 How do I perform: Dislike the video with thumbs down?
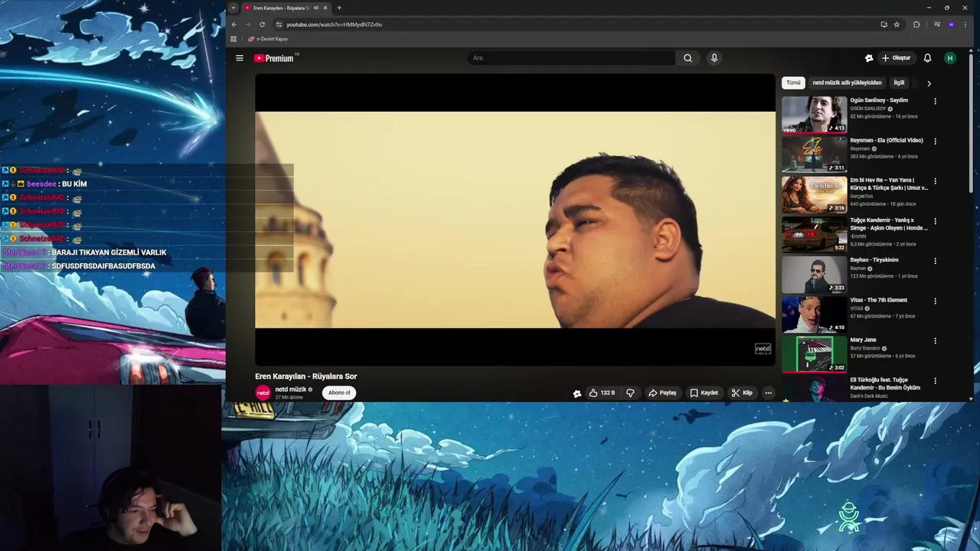pyautogui.click(x=630, y=393)
